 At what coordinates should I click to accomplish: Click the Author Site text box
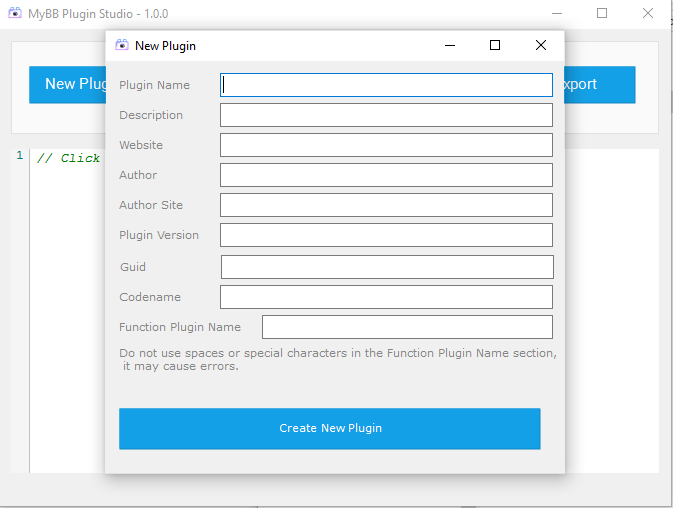point(386,205)
